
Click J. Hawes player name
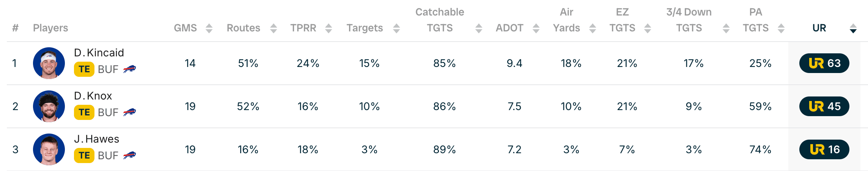pyautogui.click(x=97, y=139)
